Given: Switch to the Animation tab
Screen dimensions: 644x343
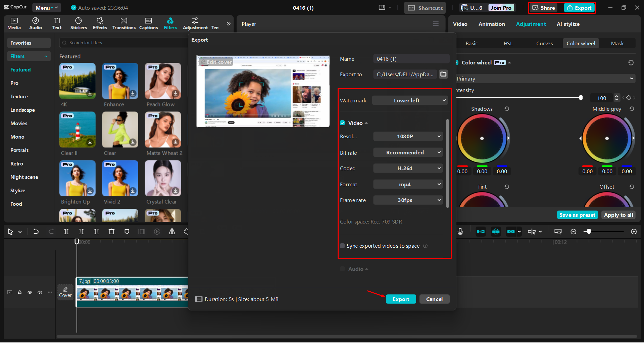Looking at the screenshot, I should pos(492,24).
